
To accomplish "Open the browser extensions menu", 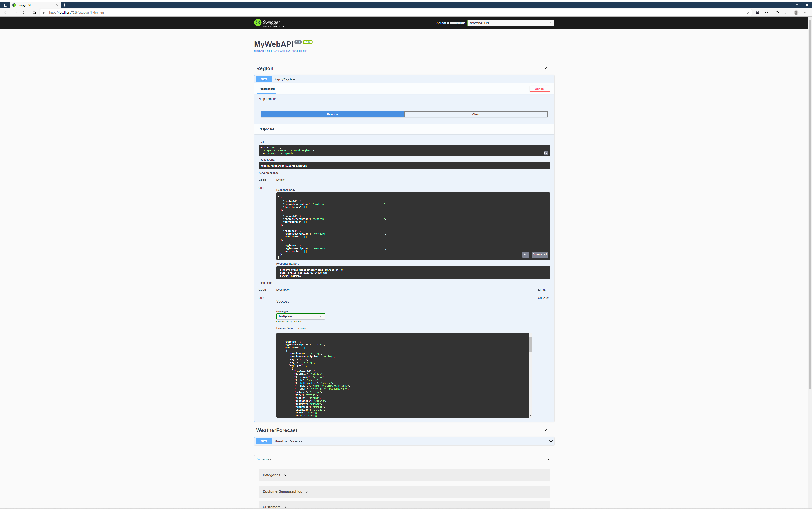I will (x=767, y=12).
